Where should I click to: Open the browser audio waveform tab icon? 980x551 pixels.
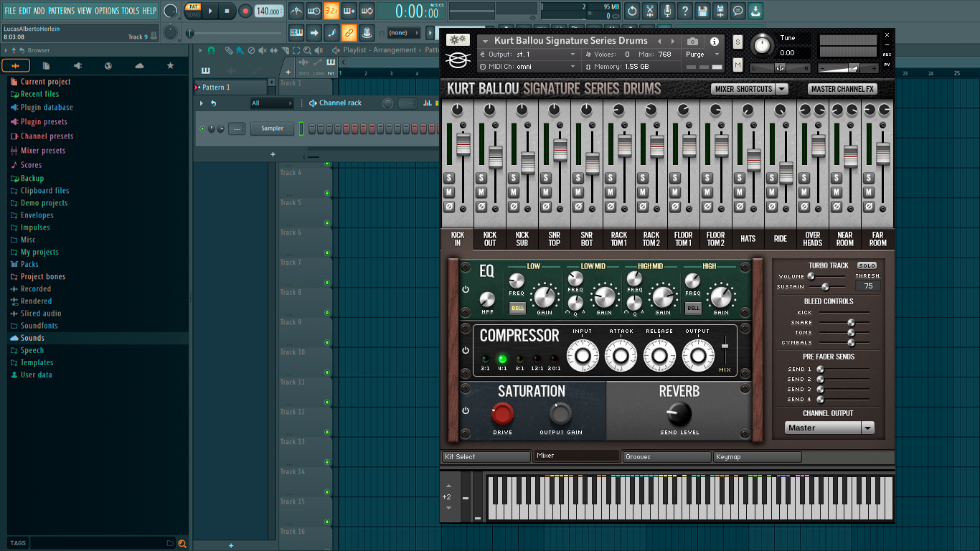point(16,66)
